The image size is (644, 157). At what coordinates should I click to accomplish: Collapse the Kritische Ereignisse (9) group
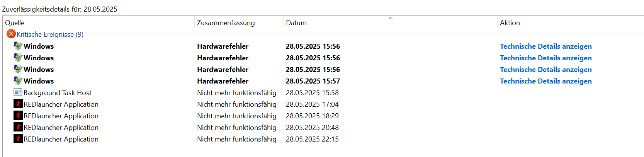coord(50,34)
